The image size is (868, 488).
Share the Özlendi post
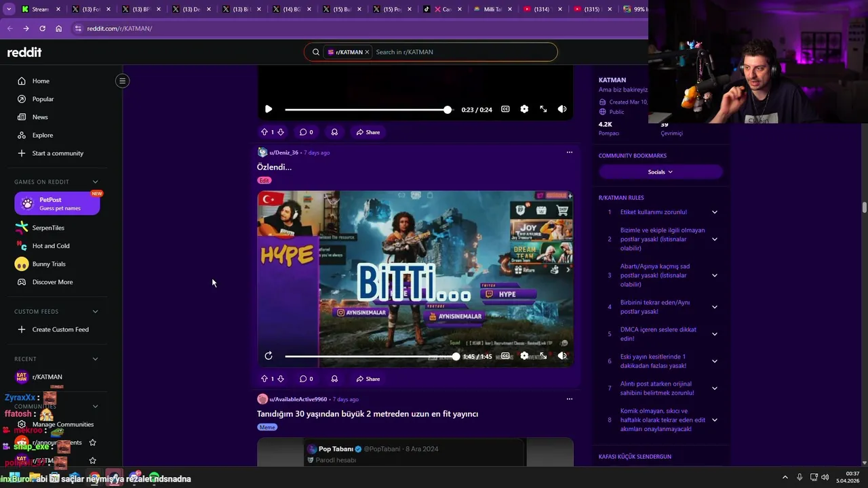pos(368,379)
